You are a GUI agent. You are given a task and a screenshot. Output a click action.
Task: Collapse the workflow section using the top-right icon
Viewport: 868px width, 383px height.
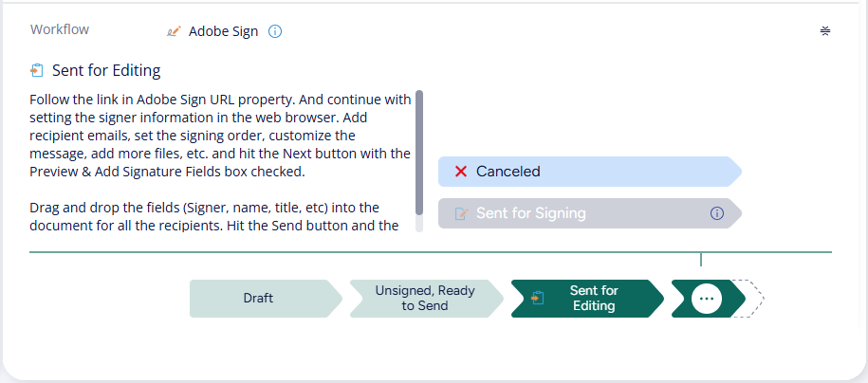tap(824, 31)
